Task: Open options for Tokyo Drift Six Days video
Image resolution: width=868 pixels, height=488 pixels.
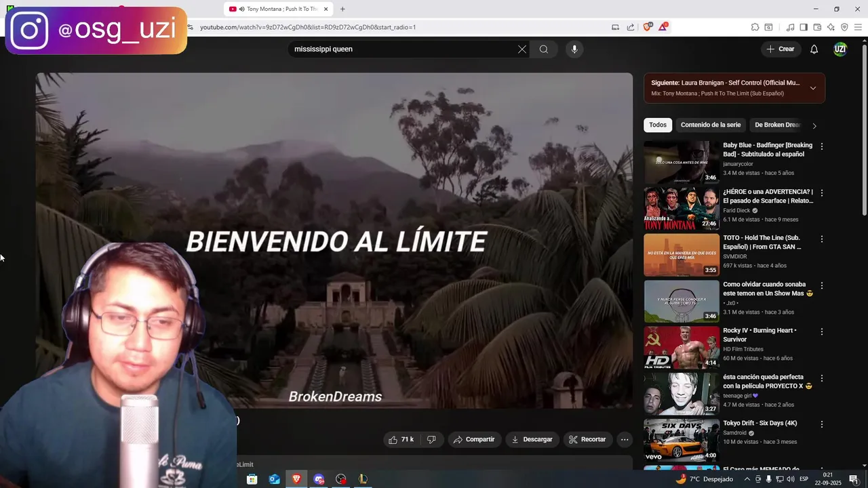Action: click(x=822, y=424)
